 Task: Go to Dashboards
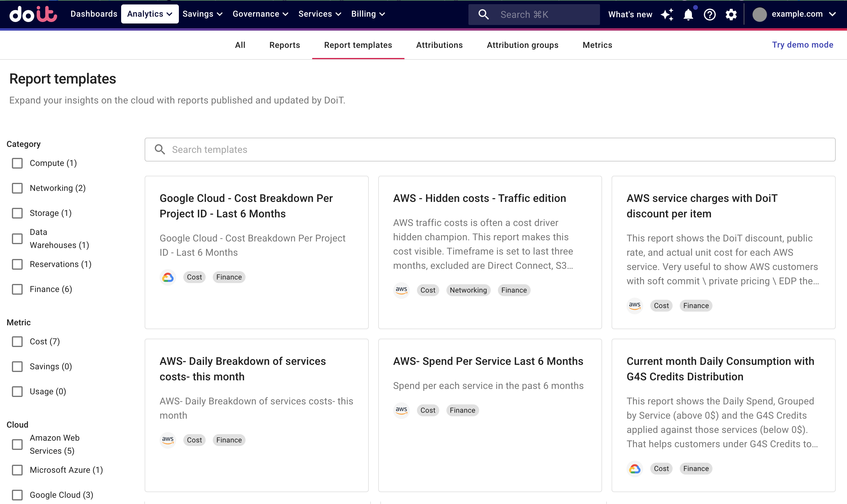(94, 14)
